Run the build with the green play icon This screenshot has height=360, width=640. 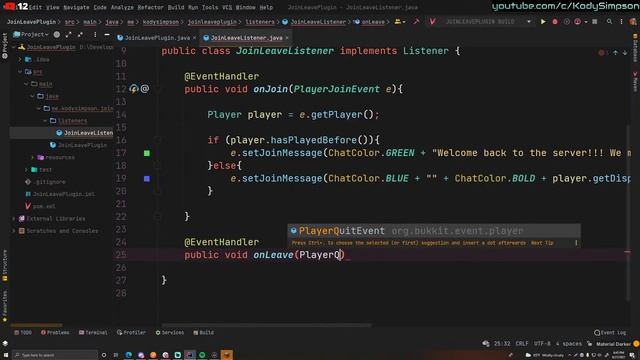coord(543,22)
